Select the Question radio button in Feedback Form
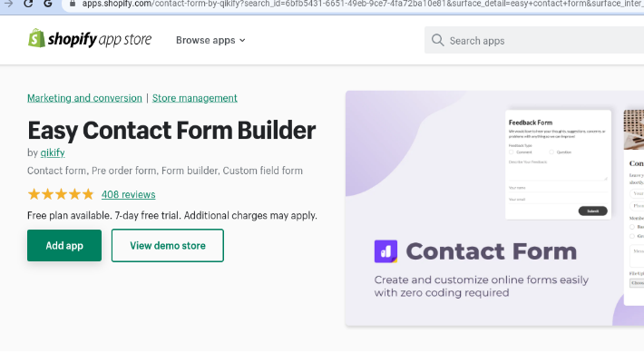Viewport: 644px width, 363px height. tap(551, 152)
